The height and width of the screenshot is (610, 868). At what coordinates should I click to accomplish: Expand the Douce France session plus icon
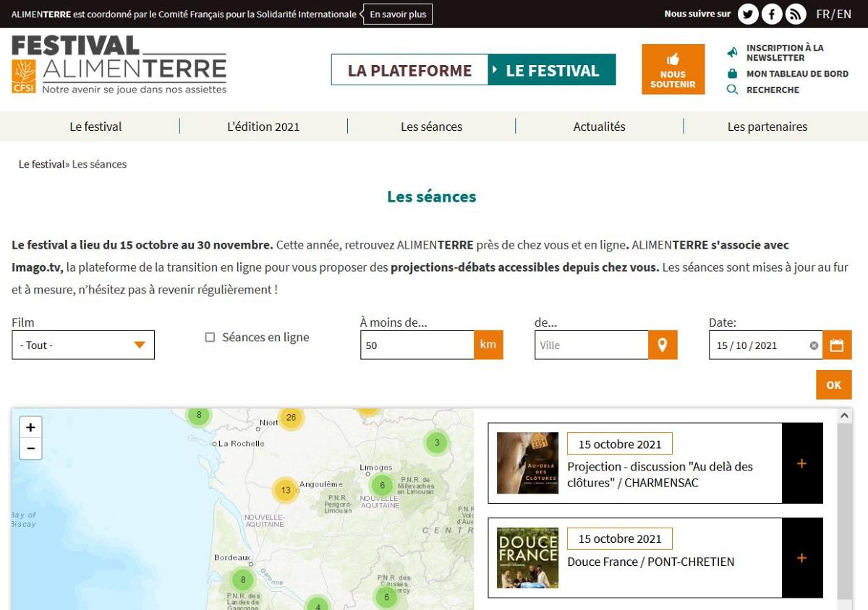[802, 558]
